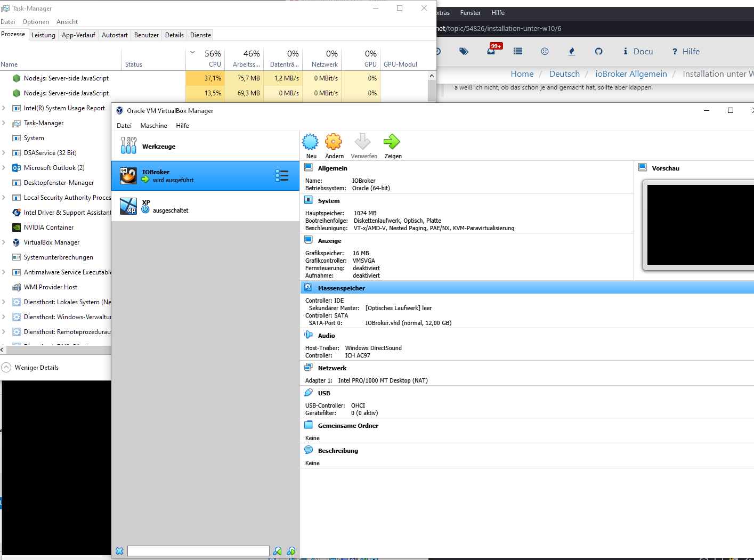Click the Verwerfen down-arrow icon
Image resolution: width=754 pixels, height=560 pixels.
pos(363,142)
